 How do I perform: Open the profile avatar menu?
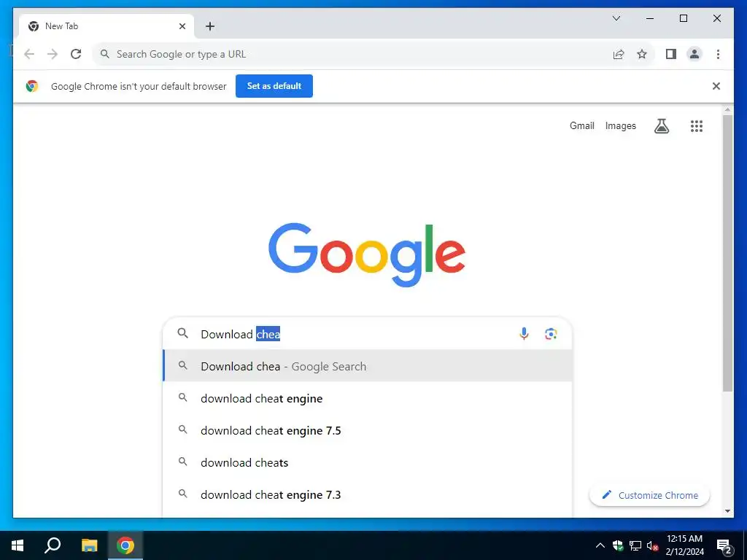[694, 54]
